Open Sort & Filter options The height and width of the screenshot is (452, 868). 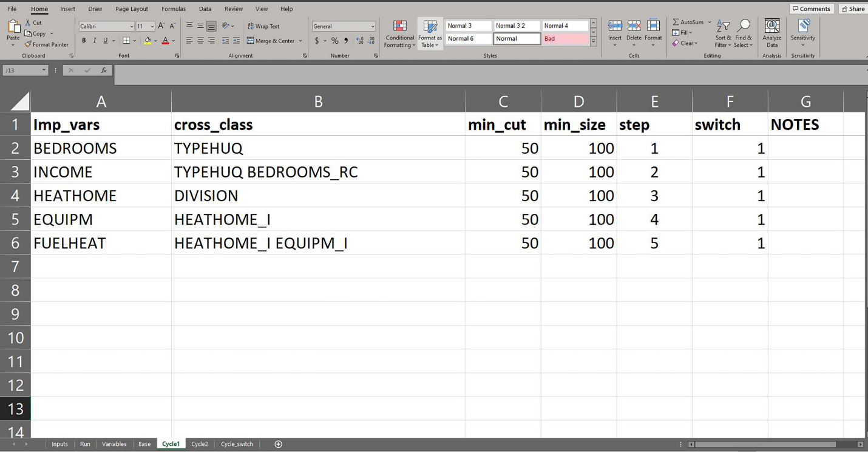(x=722, y=33)
